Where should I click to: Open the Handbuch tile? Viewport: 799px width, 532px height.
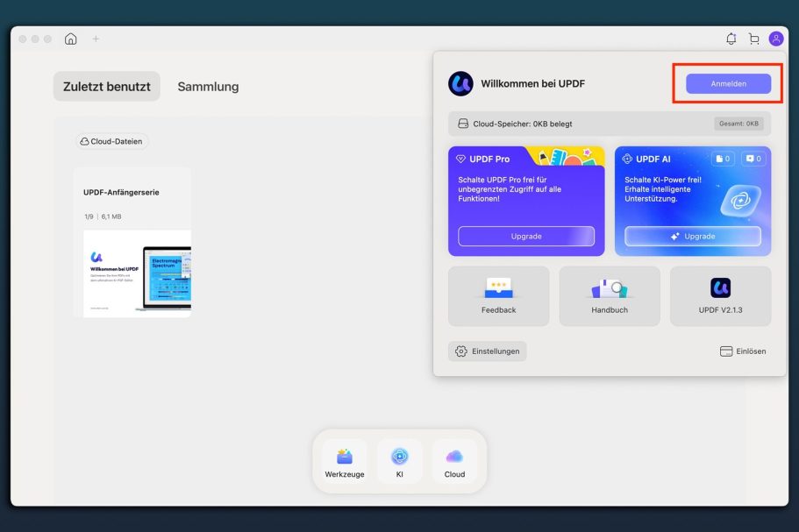tap(610, 296)
